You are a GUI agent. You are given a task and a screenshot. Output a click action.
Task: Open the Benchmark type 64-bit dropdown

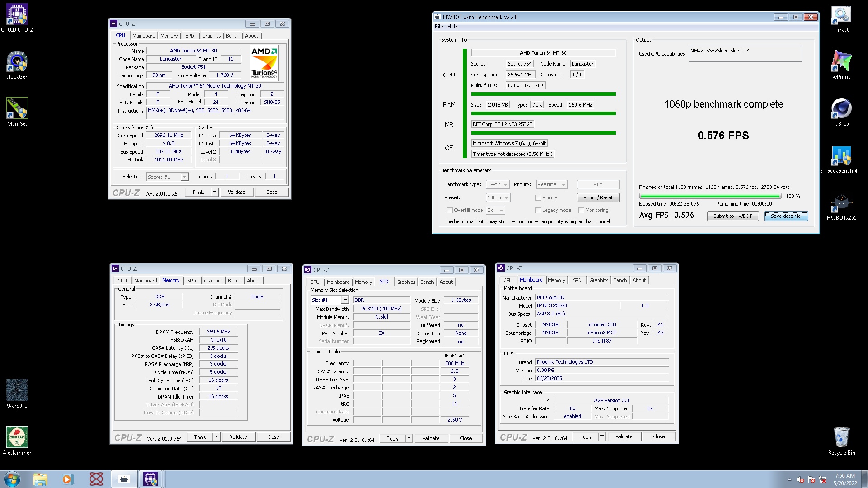click(498, 184)
